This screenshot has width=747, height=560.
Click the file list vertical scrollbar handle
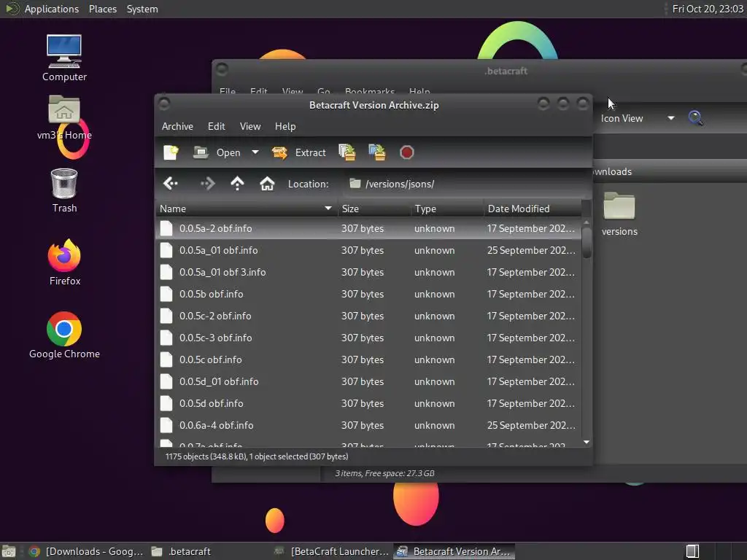click(x=587, y=243)
